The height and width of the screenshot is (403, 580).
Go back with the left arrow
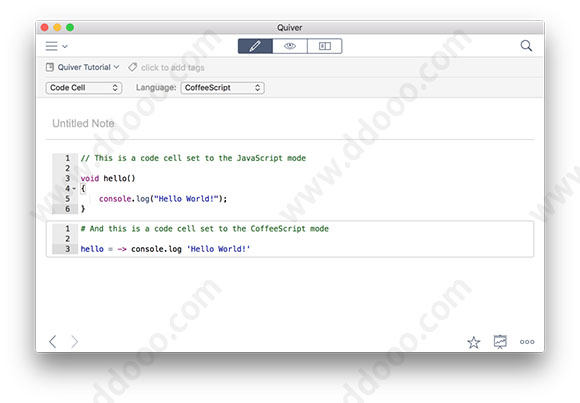[53, 341]
